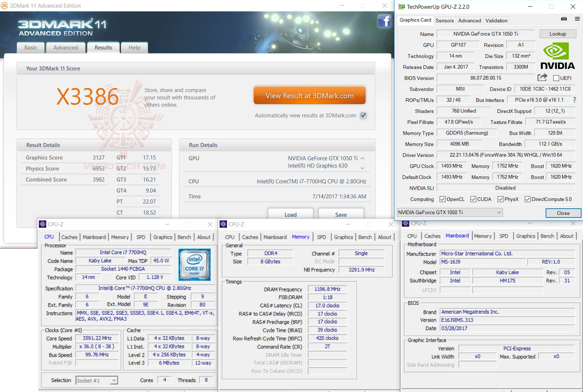Click the Graphics Score value 3127

pyautogui.click(x=98, y=158)
